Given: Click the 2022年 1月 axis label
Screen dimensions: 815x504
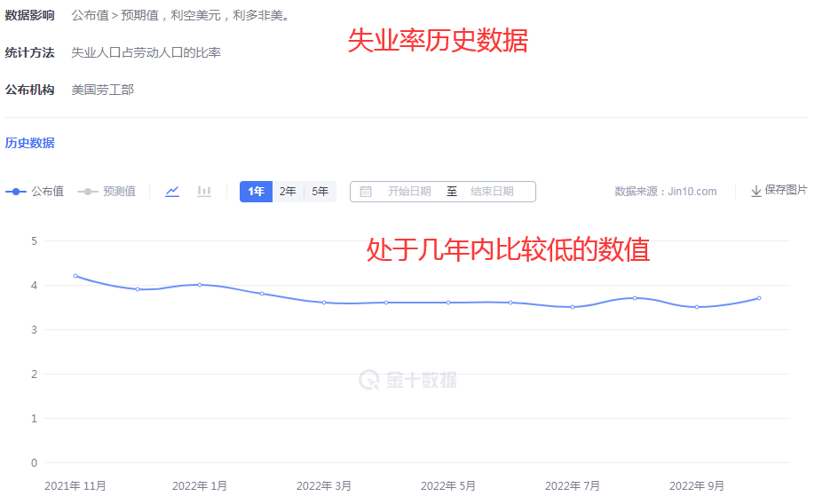Looking at the screenshot, I should pyautogui.click(x=200, y=486).
